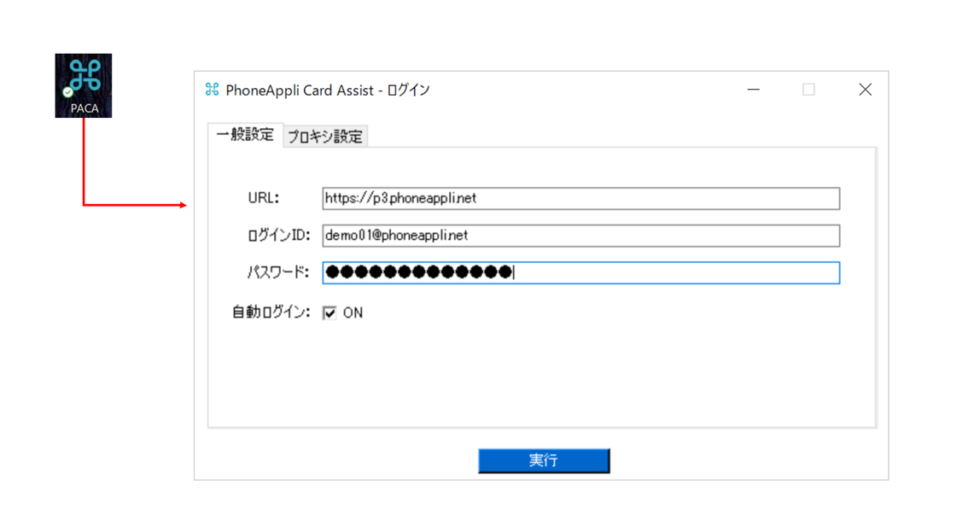
Task: Minimize the login window
Action: 754,90
